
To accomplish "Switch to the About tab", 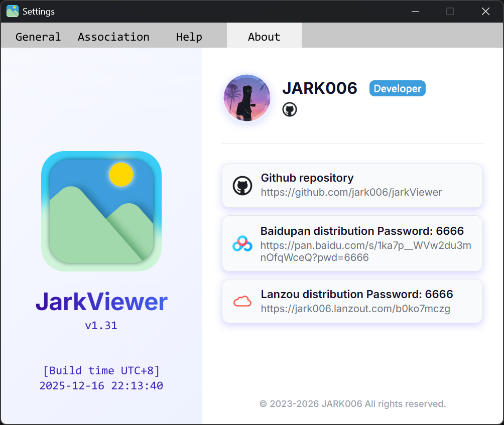I will pos(264,36).
